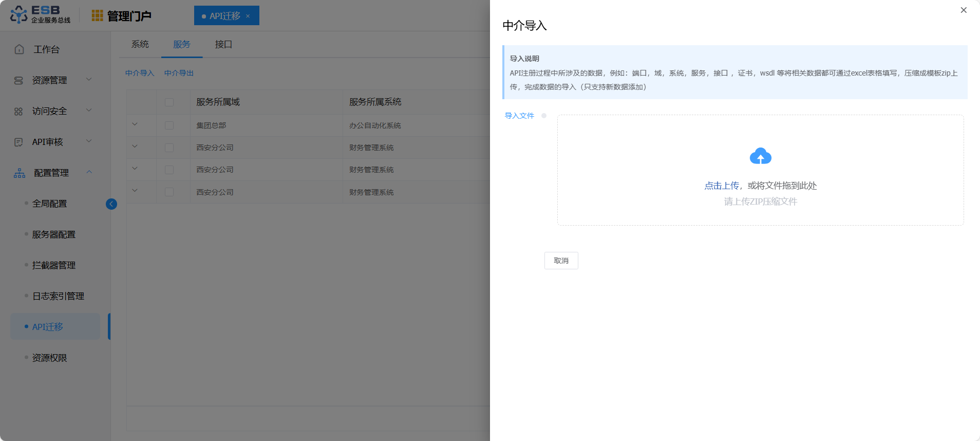The image size is (980, 441).
Task: Expand the 集团总部 table row
Action: 135,124
